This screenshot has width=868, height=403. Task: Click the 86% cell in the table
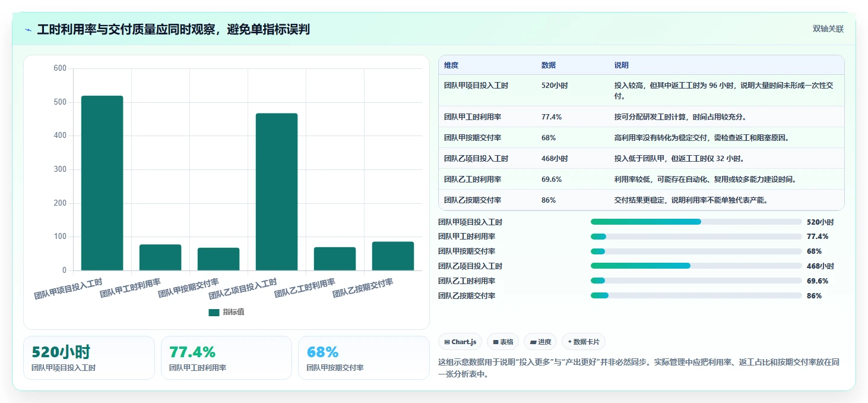(x=549, y=200)
